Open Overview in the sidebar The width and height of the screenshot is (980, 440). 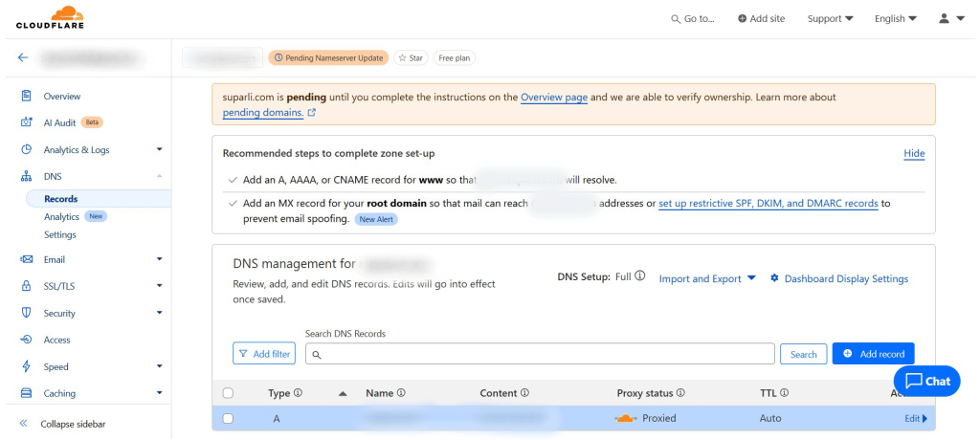click(x=61, y=96)
